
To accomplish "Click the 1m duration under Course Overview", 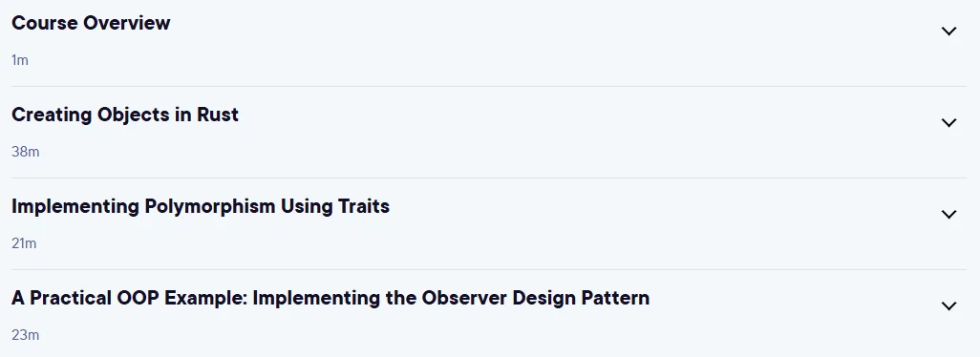I will 20,60.
